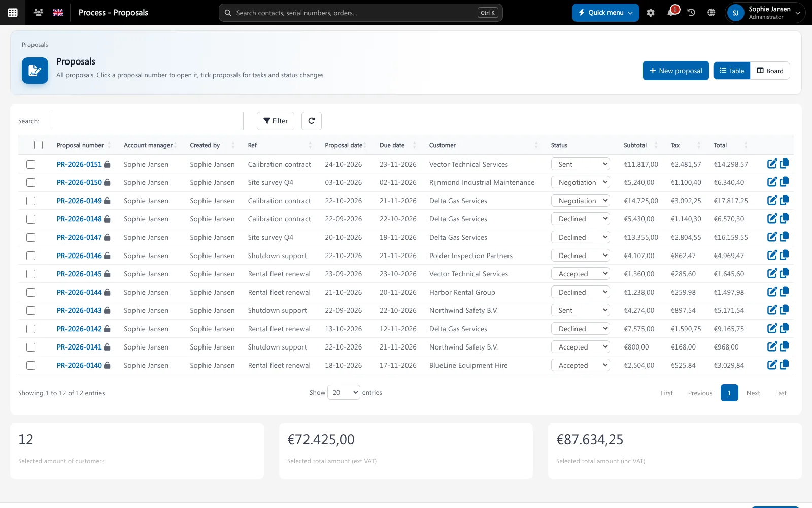Duplicate proposal PR-2026-0146 via copy icon
812x508 pixels.
point(784,255)
